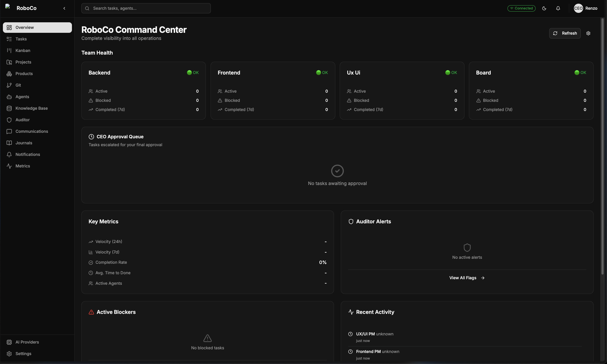
Task: Click the No tasks awaiting approval checkmark
Action: 337,171
